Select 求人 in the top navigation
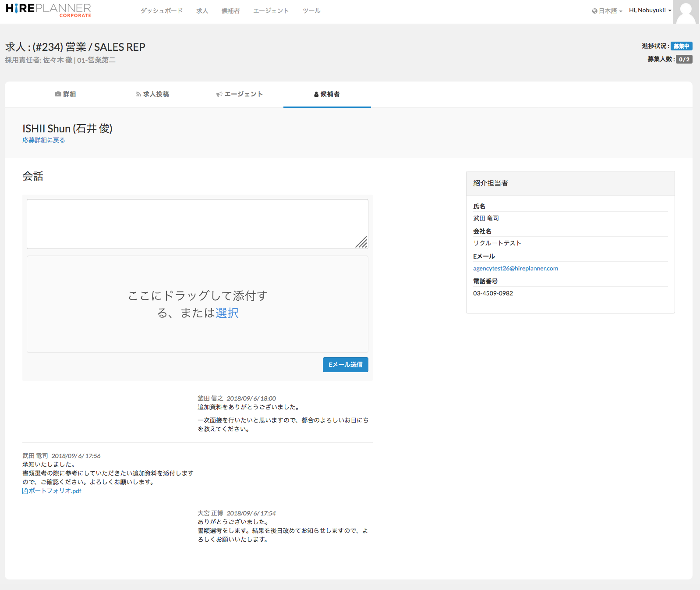Viewport: 700px width, 590px height. click(x=202, y=11)
